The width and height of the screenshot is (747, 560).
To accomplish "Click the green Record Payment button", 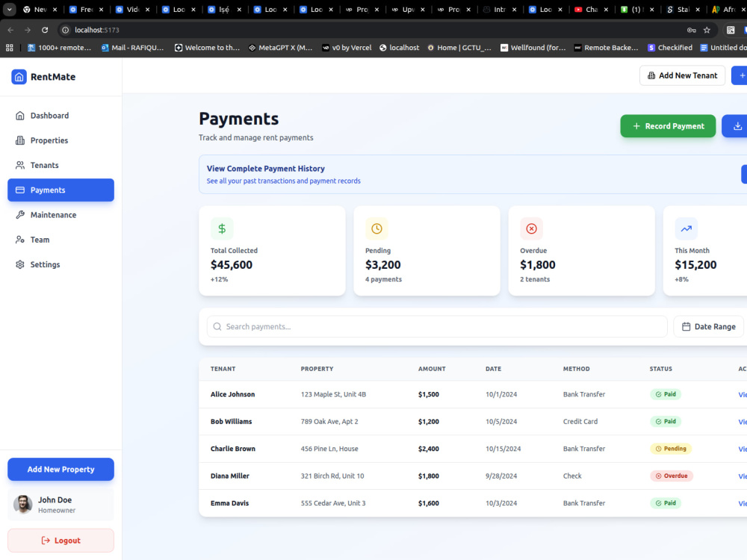I will click(668, 126).
